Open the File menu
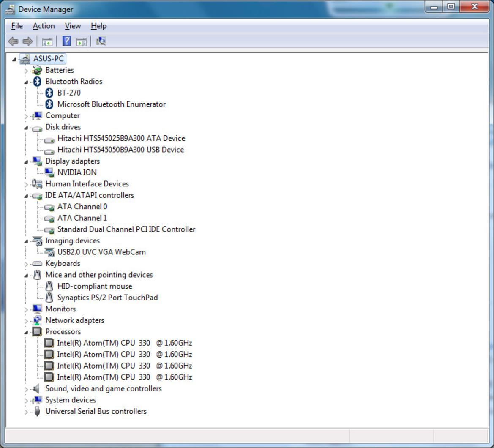 point(17,26)
